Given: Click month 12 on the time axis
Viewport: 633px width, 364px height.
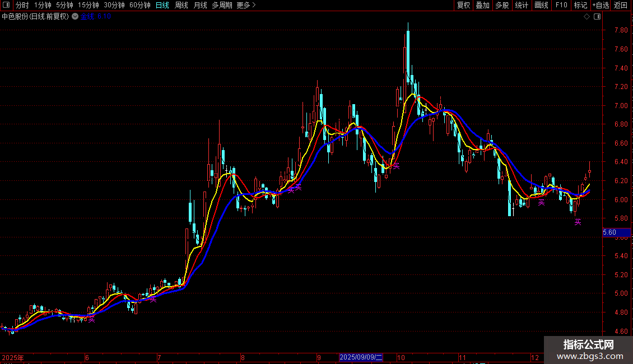Looking at the screenshot, I should (x=535, y=357).
